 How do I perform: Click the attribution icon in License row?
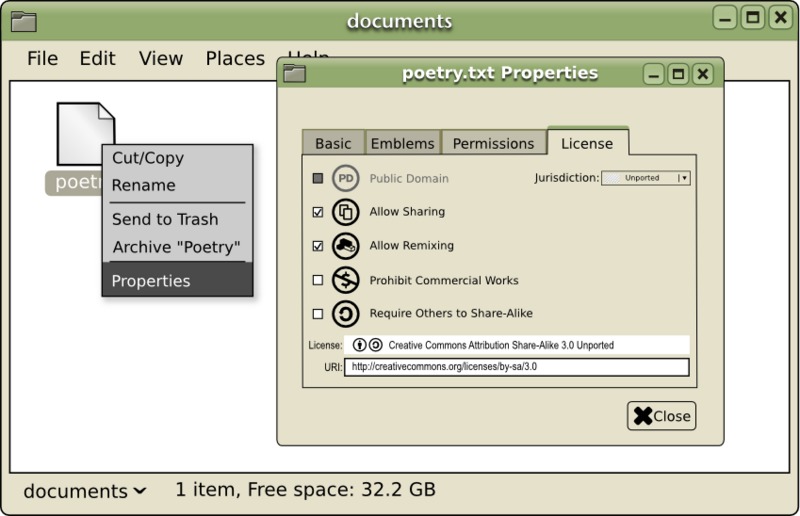[360, 345]
